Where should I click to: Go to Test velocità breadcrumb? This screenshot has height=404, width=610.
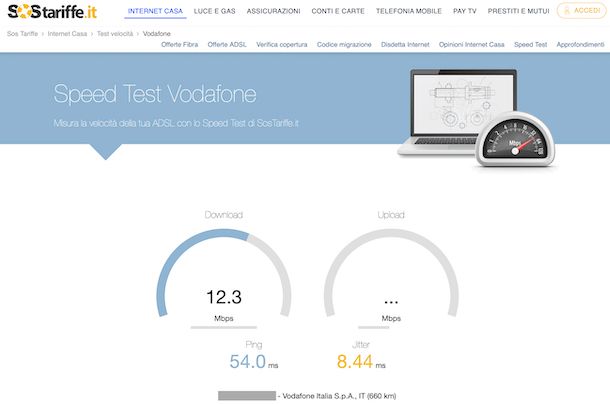tap(115, 34)
